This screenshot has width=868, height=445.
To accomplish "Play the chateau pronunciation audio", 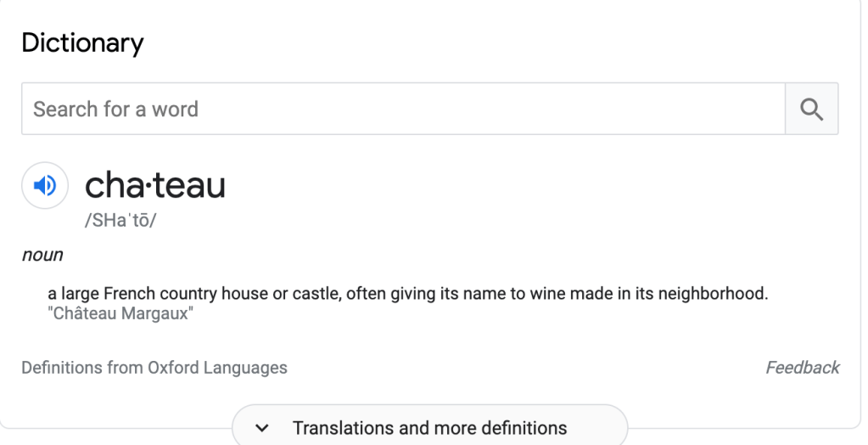I will tap(44, 185).
